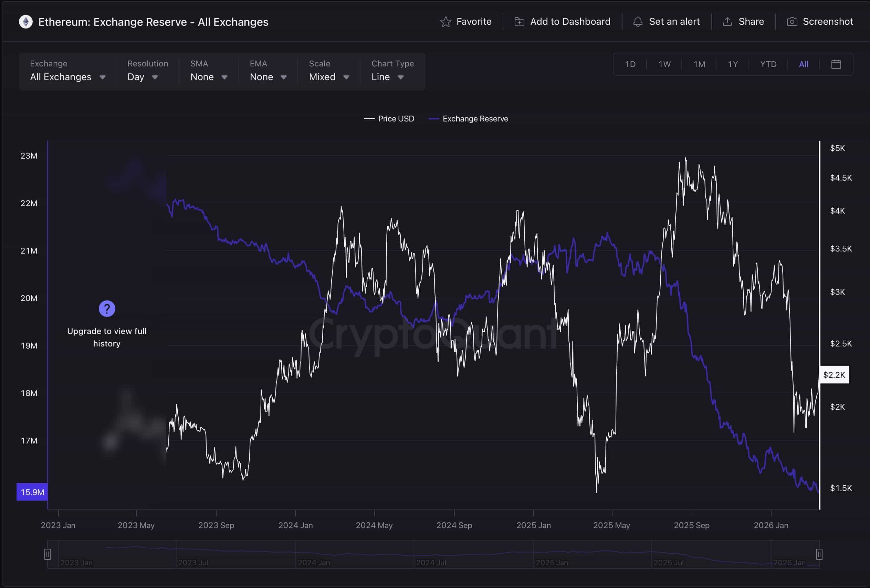Toggle the Price USD series visibility
870x588 pixels.
(x=389, y=119)
